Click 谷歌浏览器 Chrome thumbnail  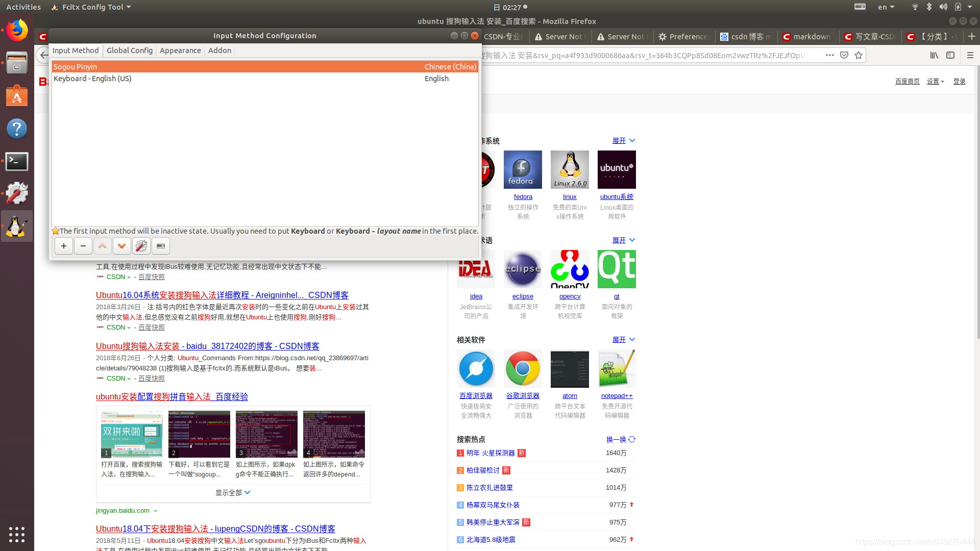523,368
